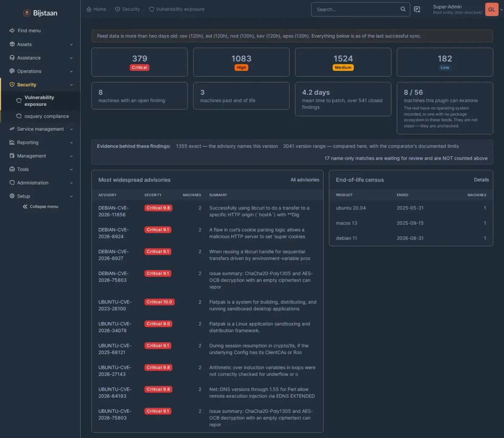Viewport: 504px width, 438px height.
Task: Open the 1524 Medium findings card
Action: point(343,62)
